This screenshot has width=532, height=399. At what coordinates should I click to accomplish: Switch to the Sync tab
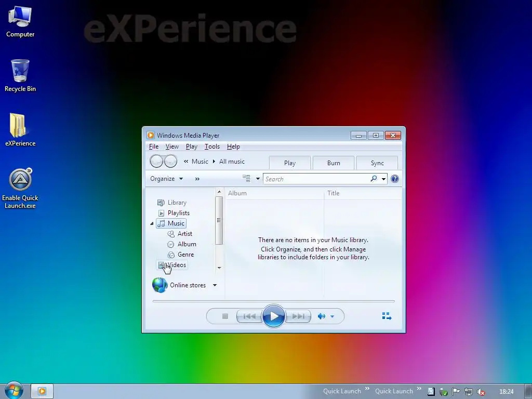coord(377,163)
